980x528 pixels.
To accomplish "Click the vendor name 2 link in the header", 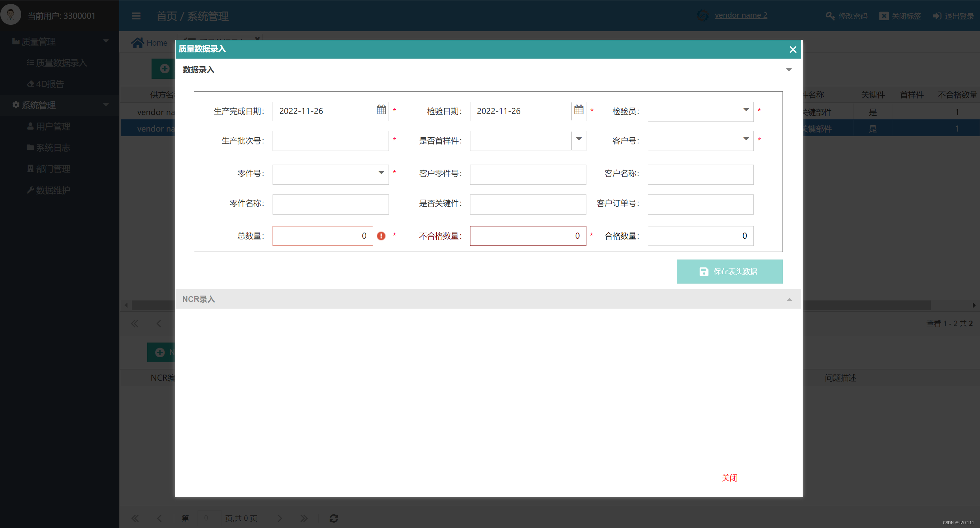I will tap(741, 15).
